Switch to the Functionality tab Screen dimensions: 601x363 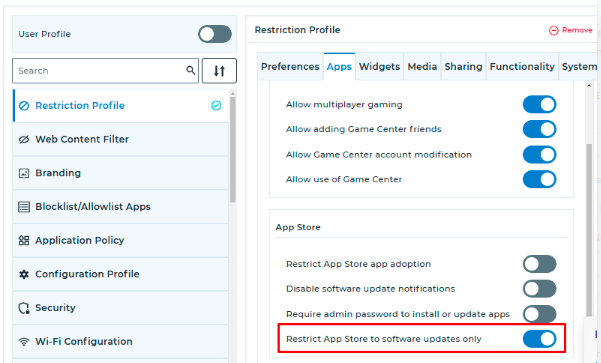coord(522,67)
